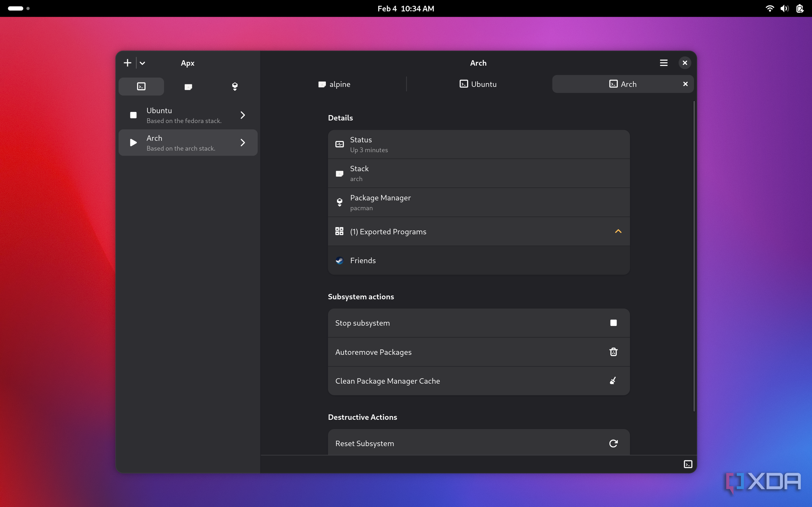This screenshot has height=507, width=812.
Task: Click Autoremove Packages action
Action: pos(479,352)
